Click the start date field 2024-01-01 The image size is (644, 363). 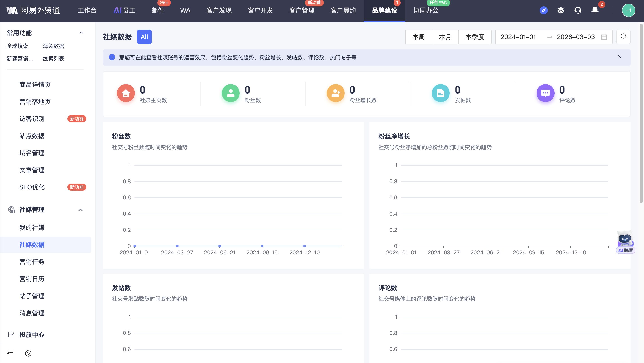pos(518,37)
